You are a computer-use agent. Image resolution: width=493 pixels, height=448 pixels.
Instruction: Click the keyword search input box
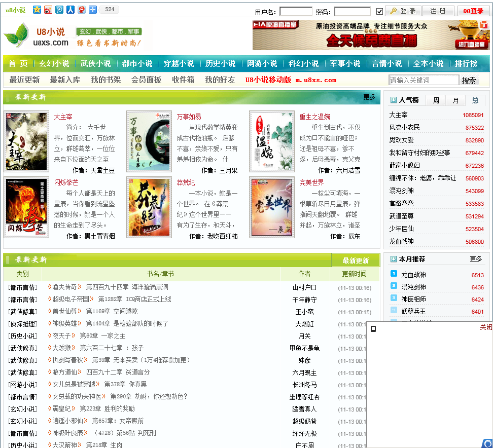click(x=424, y=80)
